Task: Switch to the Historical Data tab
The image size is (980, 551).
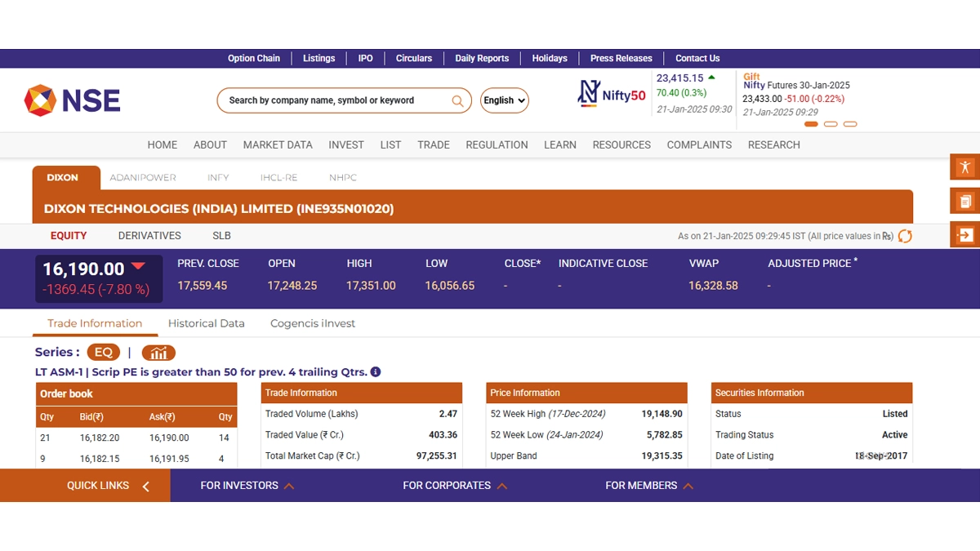Action: pos(206,323)
